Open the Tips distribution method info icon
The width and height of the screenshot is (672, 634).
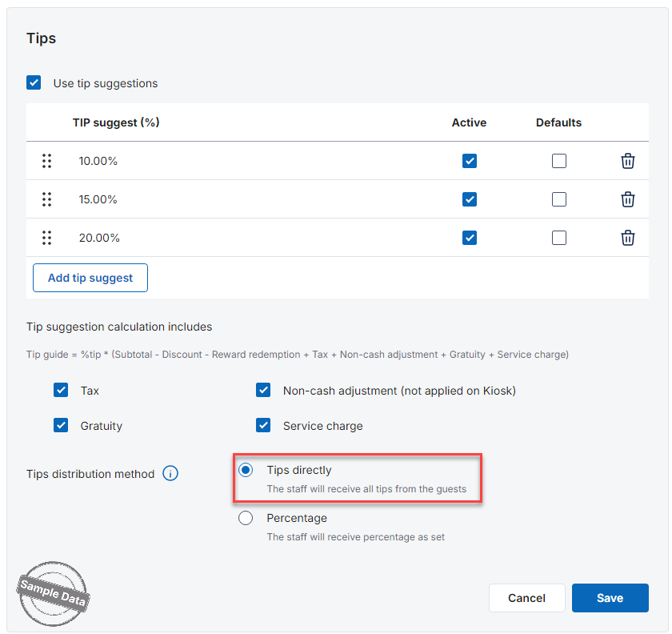170,474
